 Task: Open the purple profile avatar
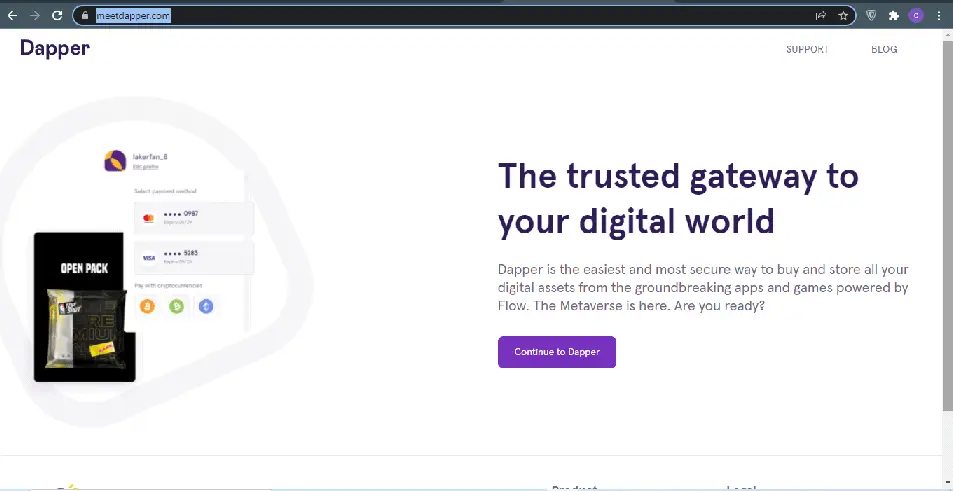tap(916, 15)
